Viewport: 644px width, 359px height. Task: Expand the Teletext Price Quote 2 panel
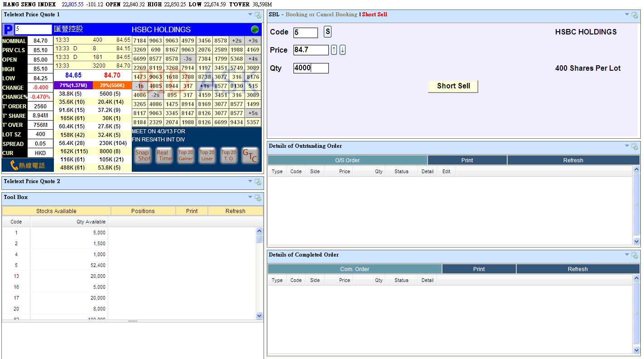coord(250,181)
